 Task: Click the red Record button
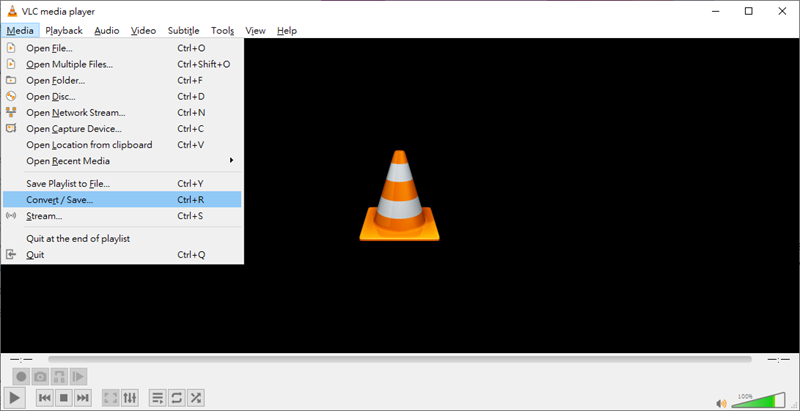pos(21,377)
